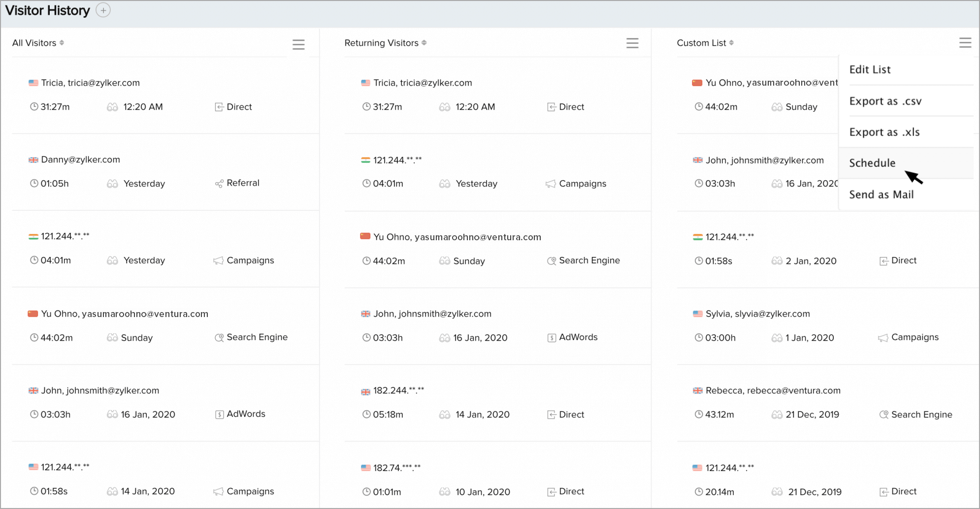Screen dimensions: 980x509
Task: Open Danny@zylker.com visitor entry
Action: (x=80, y=159)
